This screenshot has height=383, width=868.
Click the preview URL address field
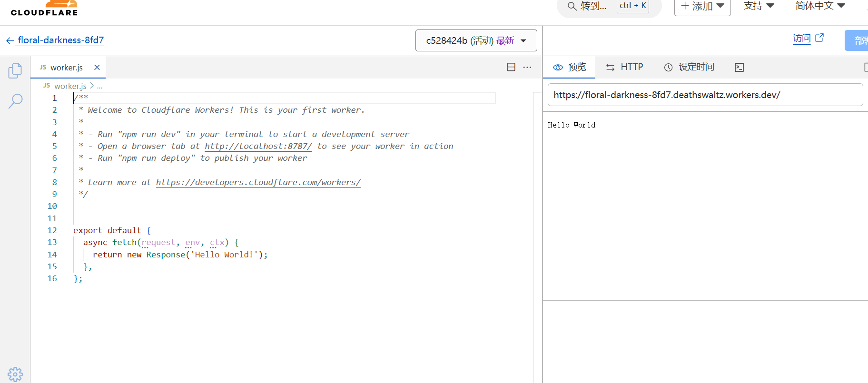pyautogui.click(x=705, y=95)
